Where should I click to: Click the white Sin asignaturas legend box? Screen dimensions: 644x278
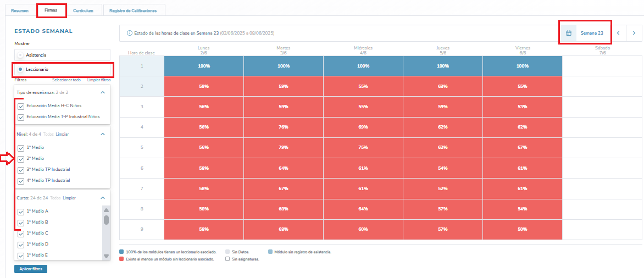[227, 259]
